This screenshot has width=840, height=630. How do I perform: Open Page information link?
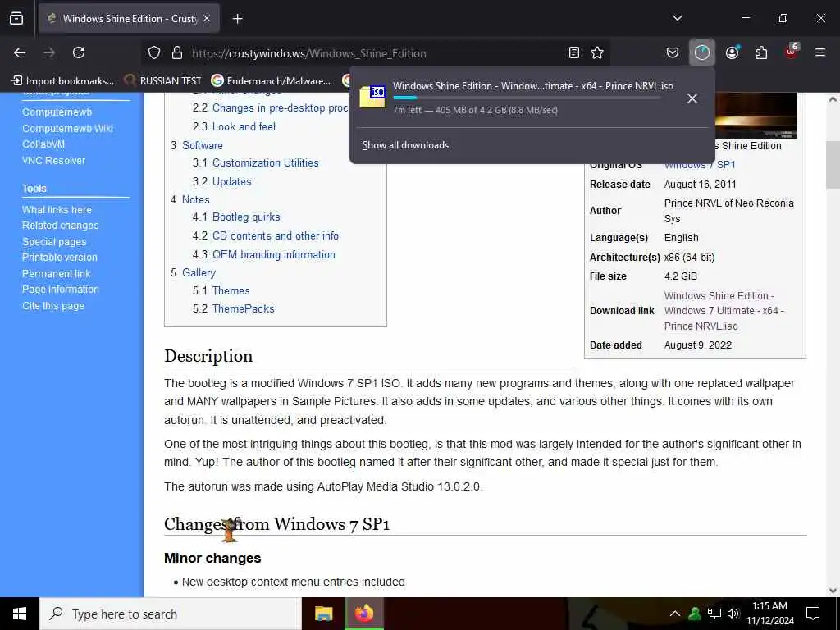coord(61,290)
